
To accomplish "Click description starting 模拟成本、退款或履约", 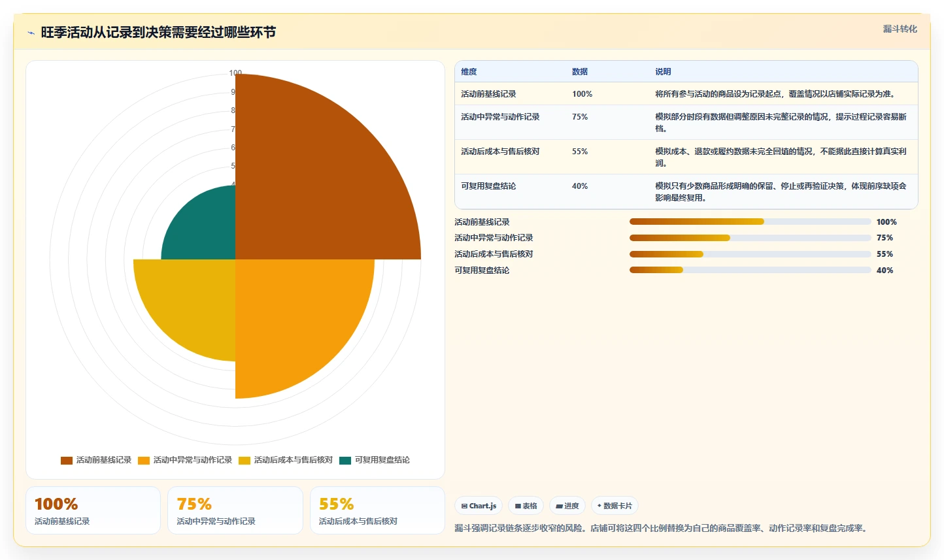I will (781, 157).
